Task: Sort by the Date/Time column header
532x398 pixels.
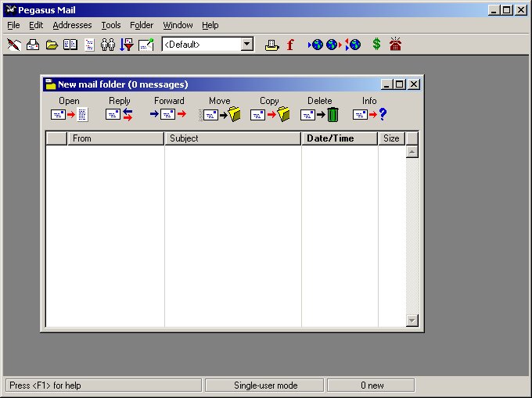Action: pyautogui.click(x=340, y=138)
